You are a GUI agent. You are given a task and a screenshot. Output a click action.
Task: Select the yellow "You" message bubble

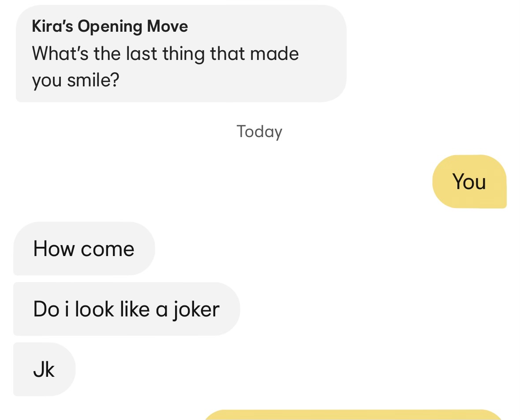[469, 182]
